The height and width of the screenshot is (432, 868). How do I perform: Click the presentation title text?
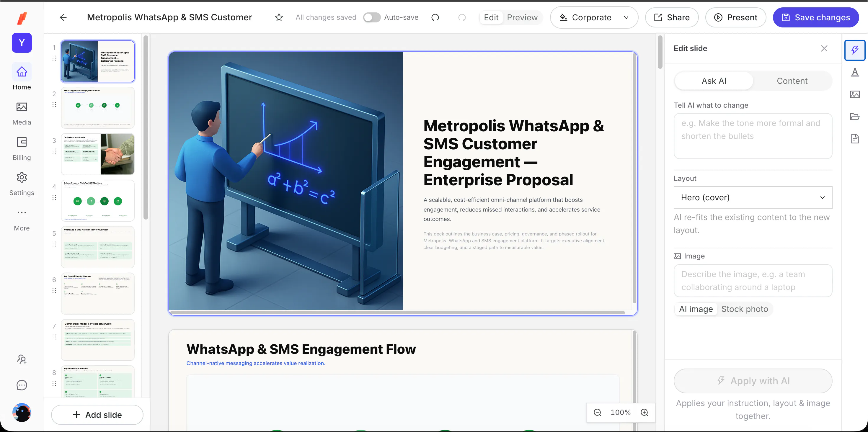coord(169,17)
